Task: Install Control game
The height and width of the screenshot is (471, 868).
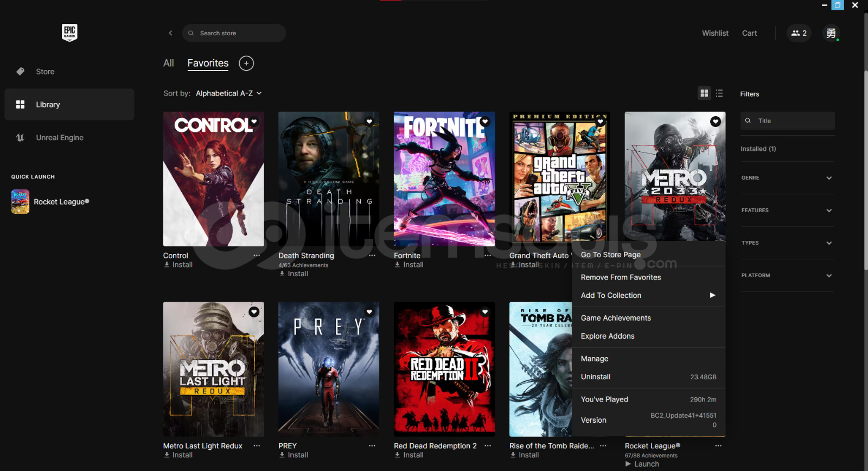Action: 178,265
